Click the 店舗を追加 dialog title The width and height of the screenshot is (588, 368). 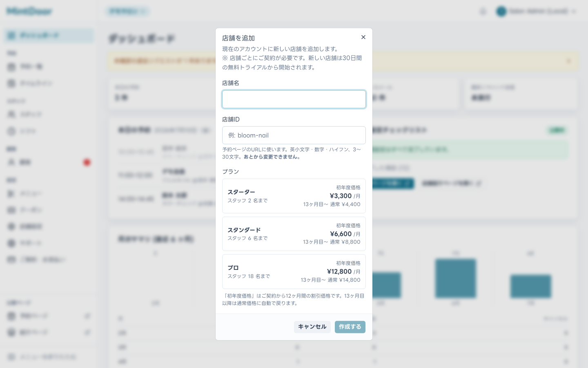[x=238, y=38]
